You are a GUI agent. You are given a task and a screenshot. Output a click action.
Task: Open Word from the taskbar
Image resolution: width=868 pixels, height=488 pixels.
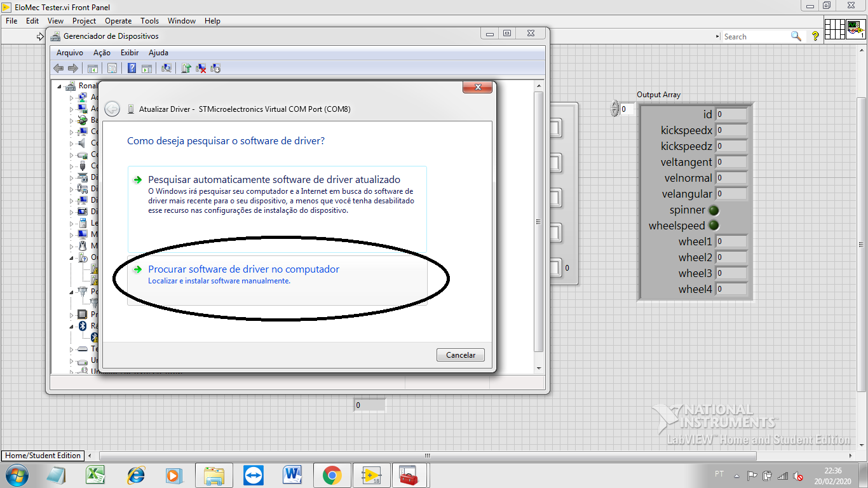tap(292, 475)
